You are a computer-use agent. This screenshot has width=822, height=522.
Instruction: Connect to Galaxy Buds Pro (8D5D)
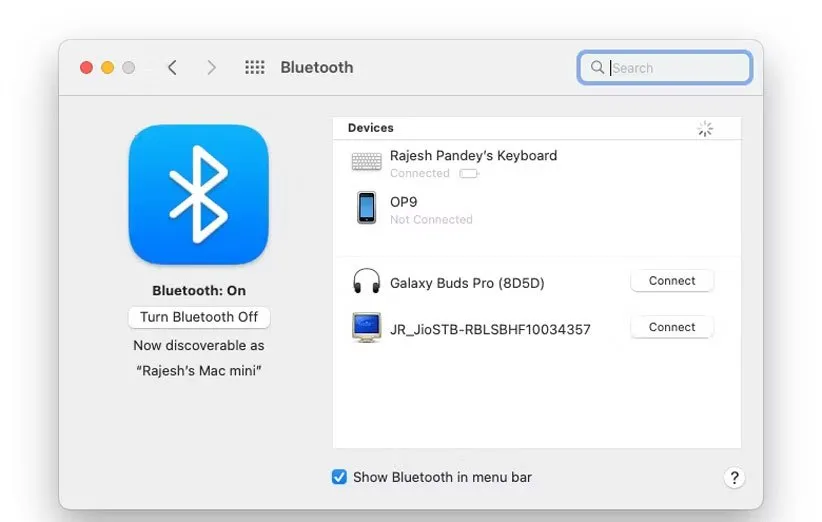pos(671,281)
